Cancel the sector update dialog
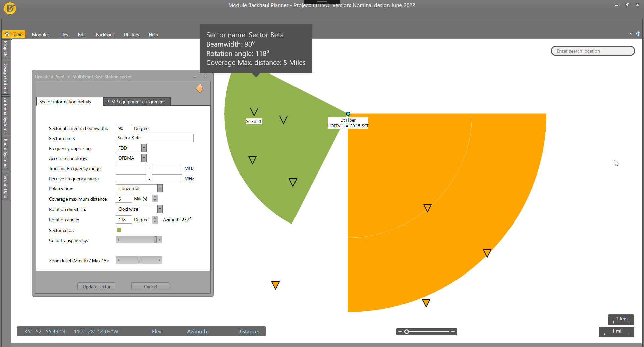 tap(150, 287)
